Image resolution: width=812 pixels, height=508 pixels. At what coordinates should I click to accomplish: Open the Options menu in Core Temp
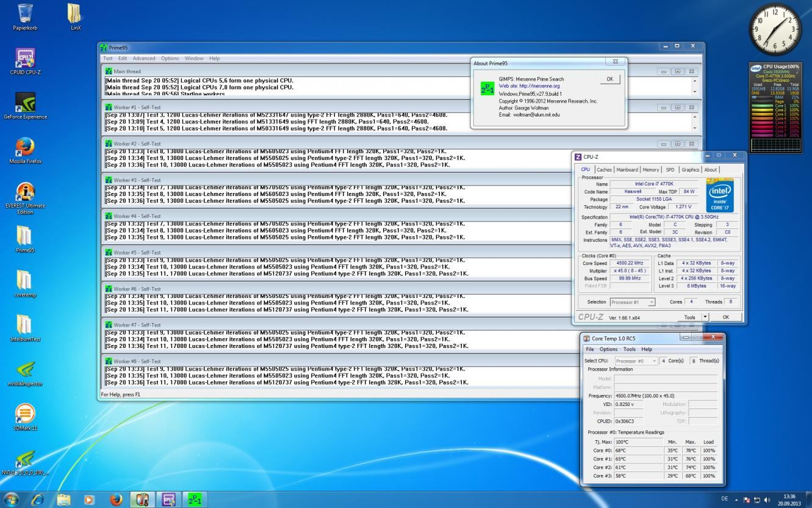point(608,349)
